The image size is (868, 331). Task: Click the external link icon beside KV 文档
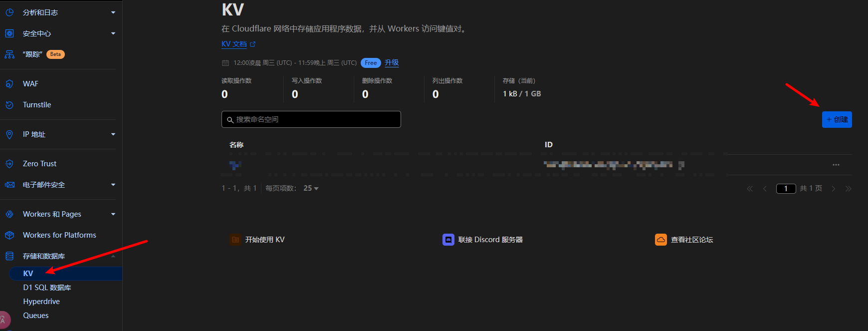[x=253, y=44]
